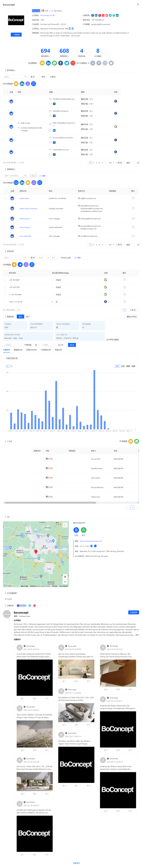This screenshot has width=142, height=868.
Task: Open Anders Kops Kristensen profile link
Action: 28,209
